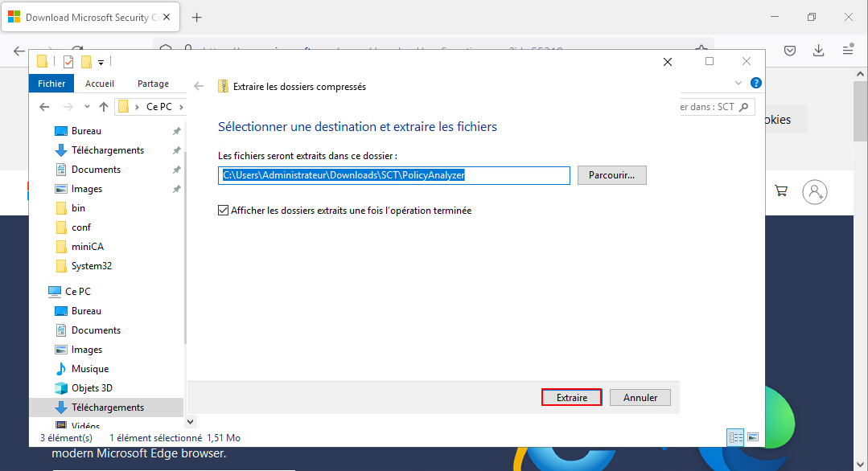Go up one folder level in Explorer
The height and width of the screenshot is (471, 868).
point(104,107)
